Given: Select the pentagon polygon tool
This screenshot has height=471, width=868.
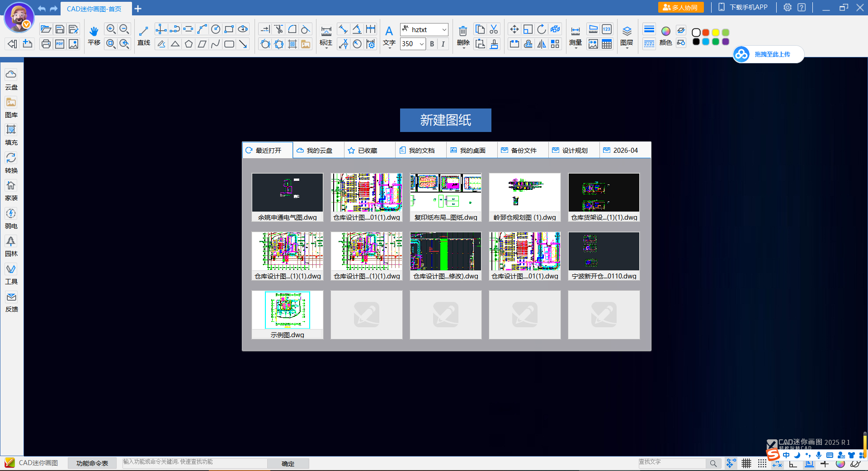Looking at the screenshot, I should (189, 44).
